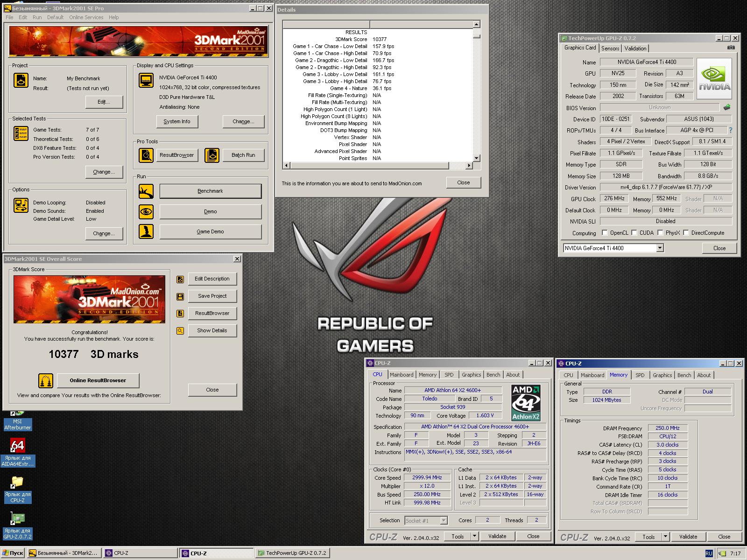Click the ResultBrowser icon in Overall Score window

point(180,314)
